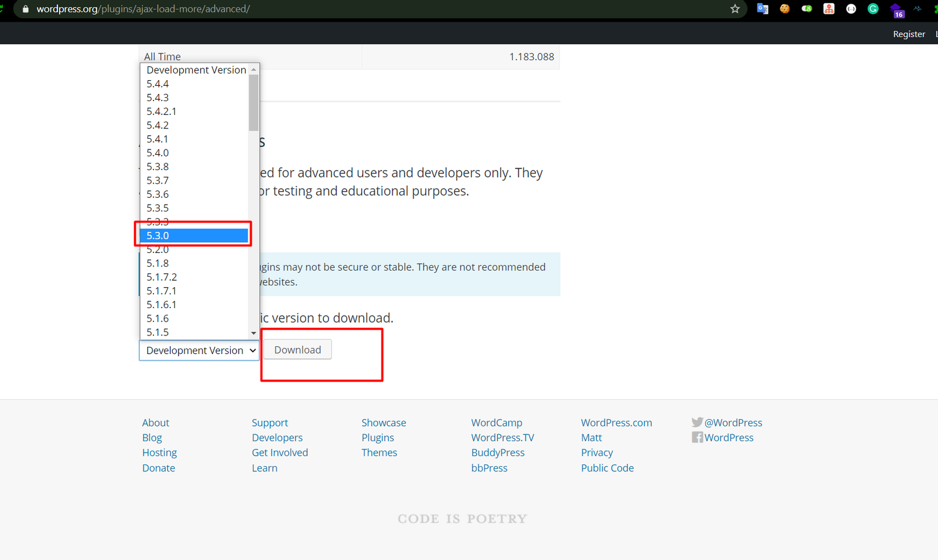The height and width of the screenshot is (560, 938).
Task: Open the Privacy footer link
Action: point(597,453)
